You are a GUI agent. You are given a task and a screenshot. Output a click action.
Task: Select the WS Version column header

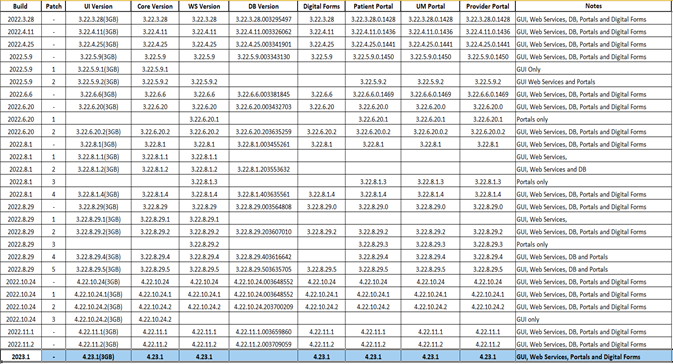(204, 6)
